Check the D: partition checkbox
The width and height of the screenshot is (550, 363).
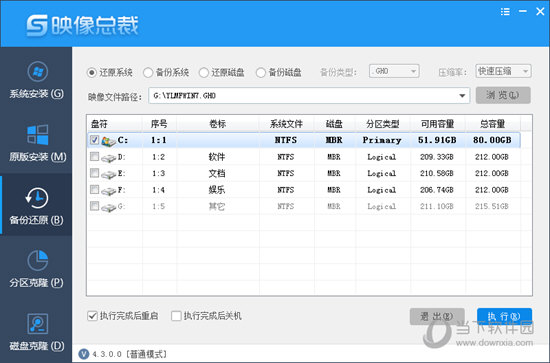(94, 156)
